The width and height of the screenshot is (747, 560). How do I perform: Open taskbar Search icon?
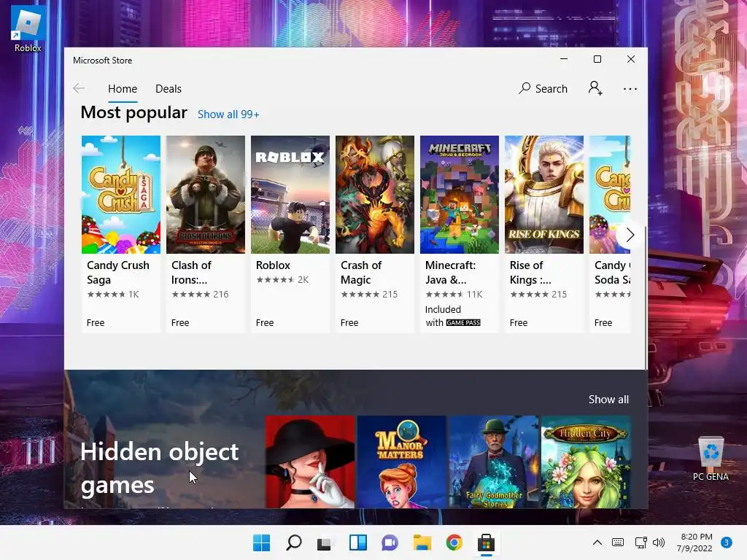(293, 542)
